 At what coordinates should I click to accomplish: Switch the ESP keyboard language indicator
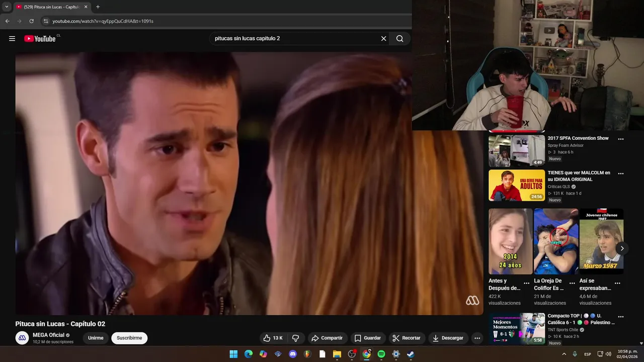point(588,354)
